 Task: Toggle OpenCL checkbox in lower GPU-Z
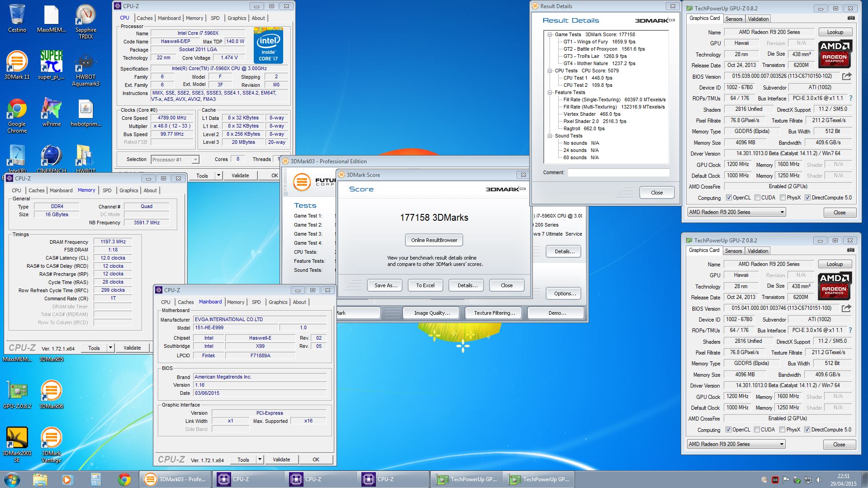pyautogui.click(x=728, y=430)
